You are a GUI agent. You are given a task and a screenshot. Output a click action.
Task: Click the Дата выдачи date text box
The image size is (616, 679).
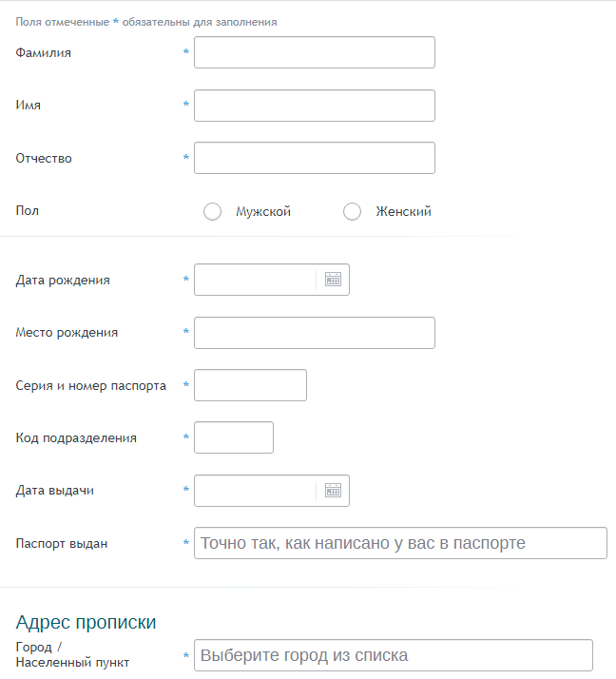[255, 491]
